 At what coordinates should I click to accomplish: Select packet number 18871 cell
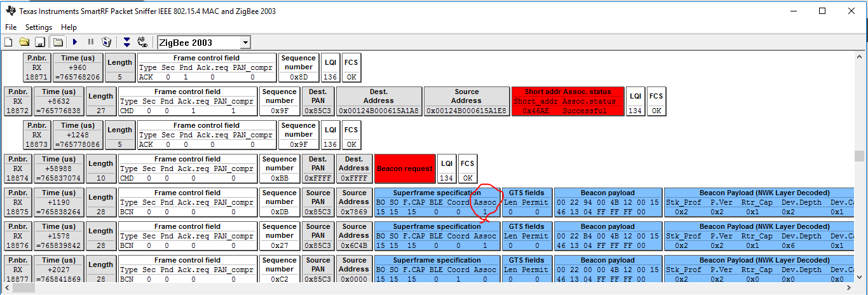[x=37, y=67]
